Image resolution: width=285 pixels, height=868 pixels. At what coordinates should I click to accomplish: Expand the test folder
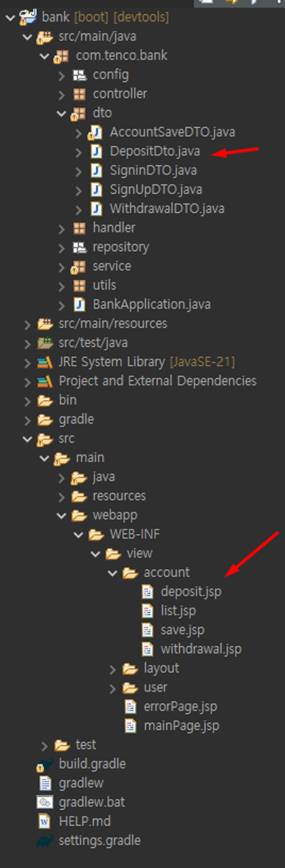click(44, 746)
